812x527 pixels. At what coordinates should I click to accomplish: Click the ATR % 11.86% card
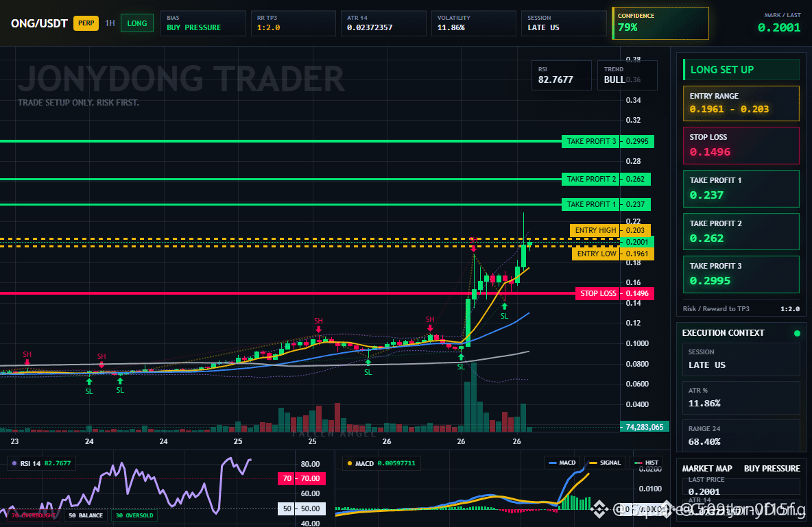(x=741, y=397)
